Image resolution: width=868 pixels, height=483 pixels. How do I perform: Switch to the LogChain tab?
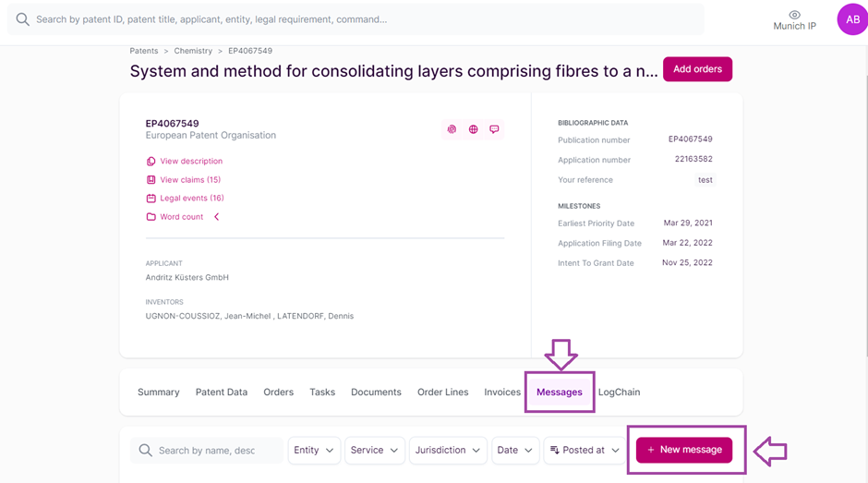pyautogui.click(x=619, y=392)
